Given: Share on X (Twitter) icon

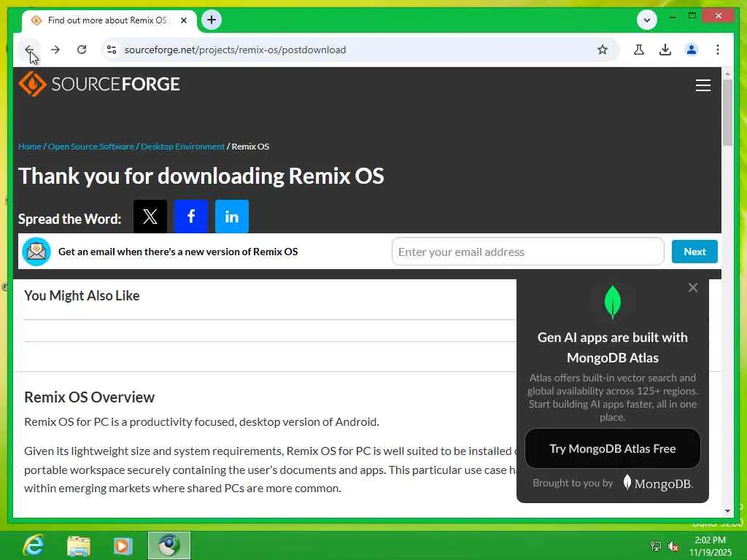Looking at the screenshot, I should click(x=150, y=217).
